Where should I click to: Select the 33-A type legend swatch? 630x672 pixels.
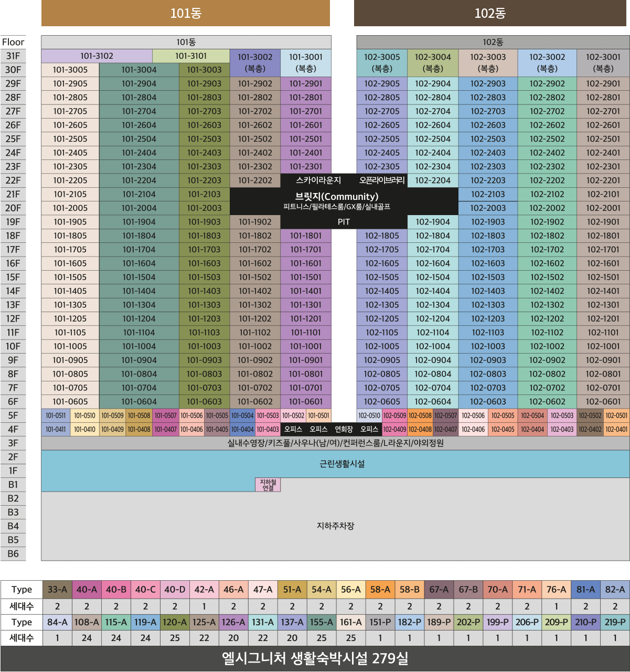point(57,590)
